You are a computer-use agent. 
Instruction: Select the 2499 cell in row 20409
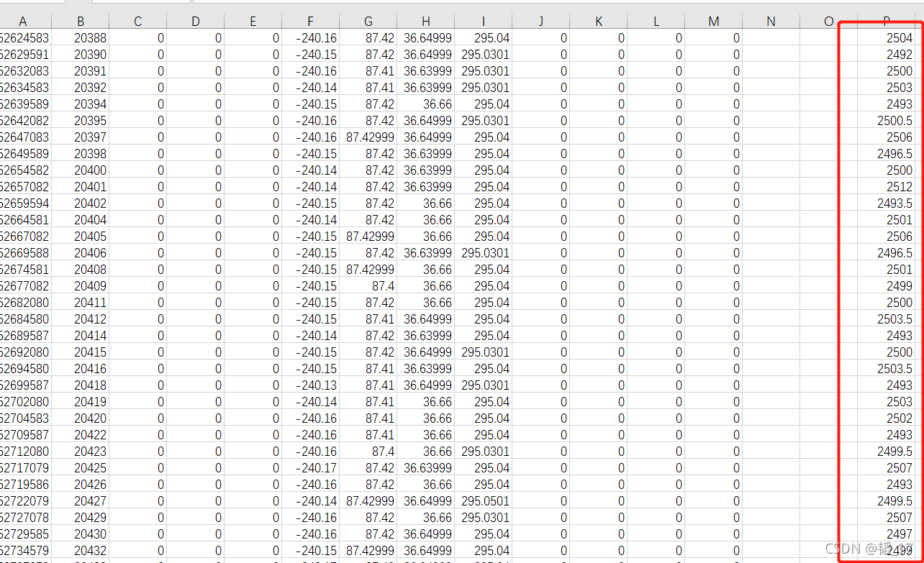[886, 285]
